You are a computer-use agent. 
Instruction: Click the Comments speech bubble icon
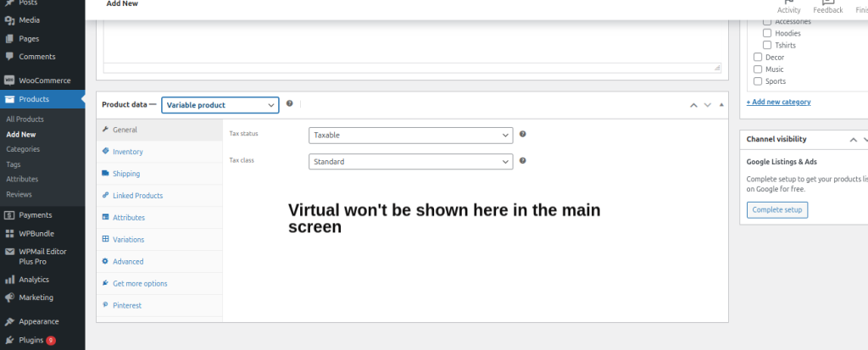[x=9, y=57]
